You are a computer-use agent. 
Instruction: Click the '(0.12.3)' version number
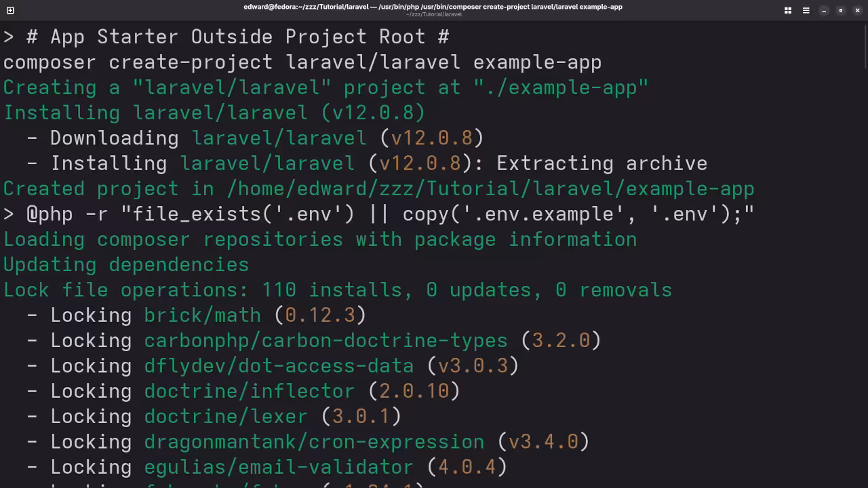[320, 315]
